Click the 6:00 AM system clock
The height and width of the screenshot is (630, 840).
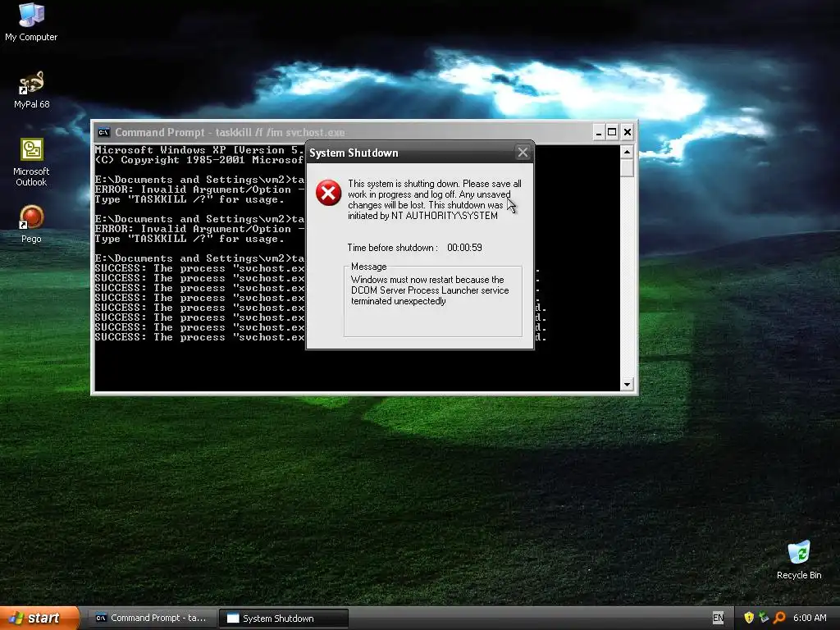click(810, 618)
